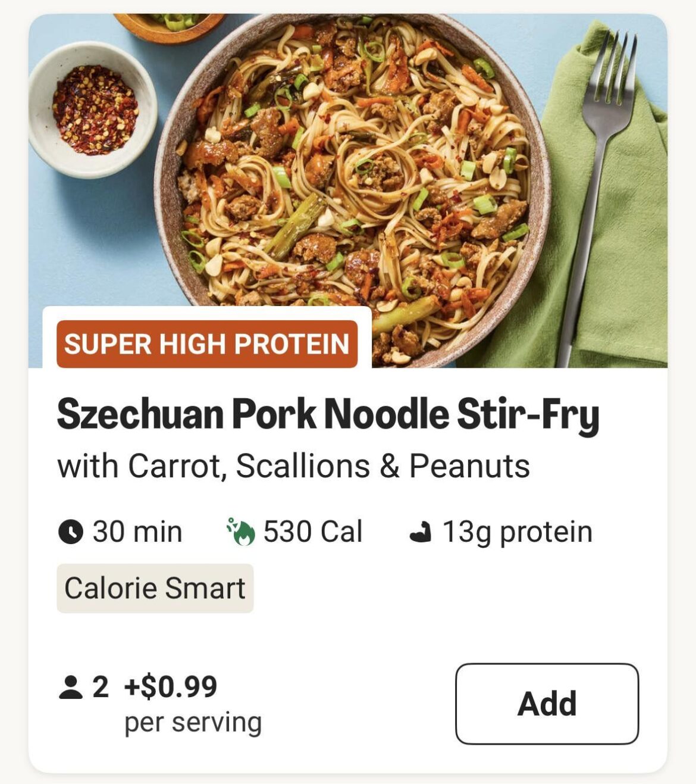This screenshot has height=784, width=696.
Task: Click the SUPER HIGH PROTEIN badge
Action: tap(206, 342)
